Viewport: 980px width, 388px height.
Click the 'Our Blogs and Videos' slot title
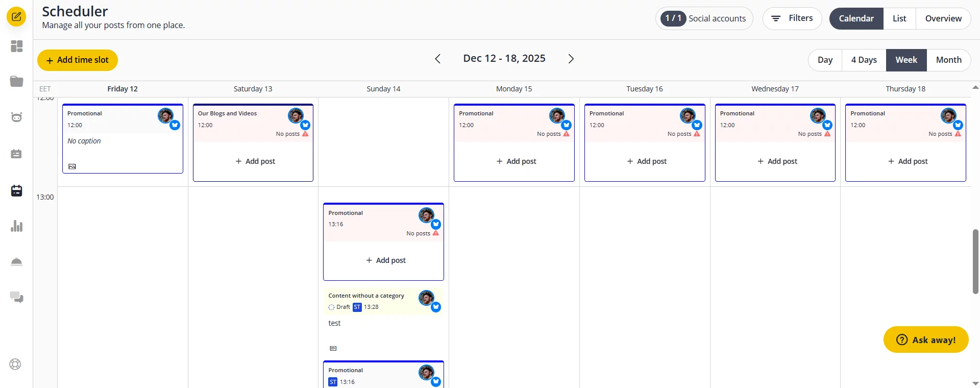point(227,113)
